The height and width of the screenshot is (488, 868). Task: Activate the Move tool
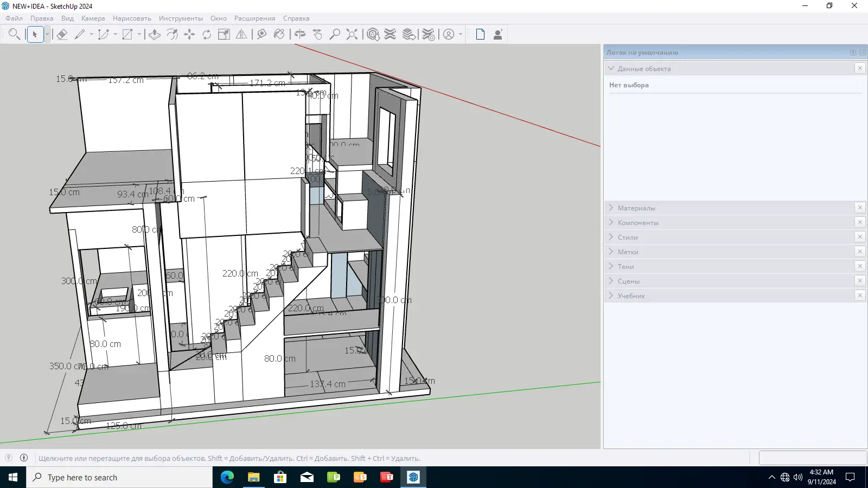click(x=189, y=35)
